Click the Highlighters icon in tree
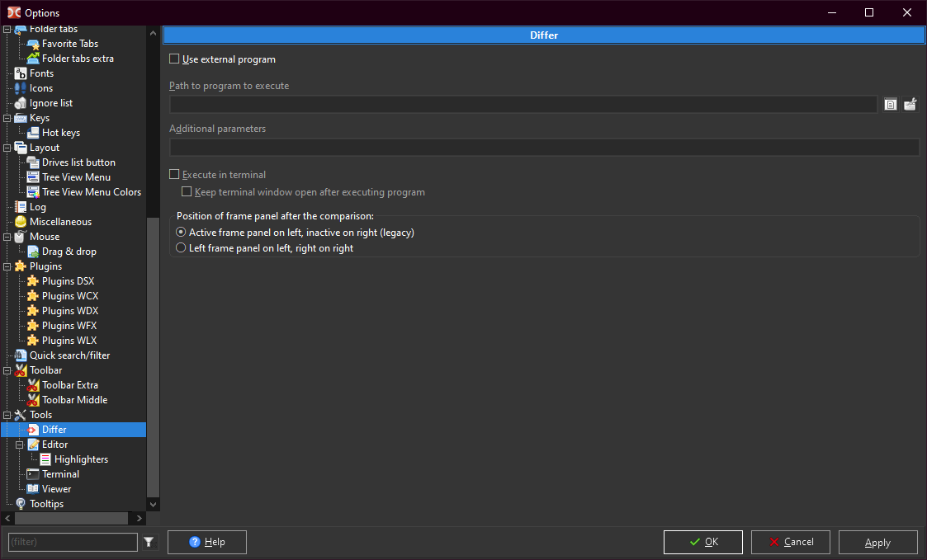Viewport: 927px width, 560px height. click(x=45, y=459)
